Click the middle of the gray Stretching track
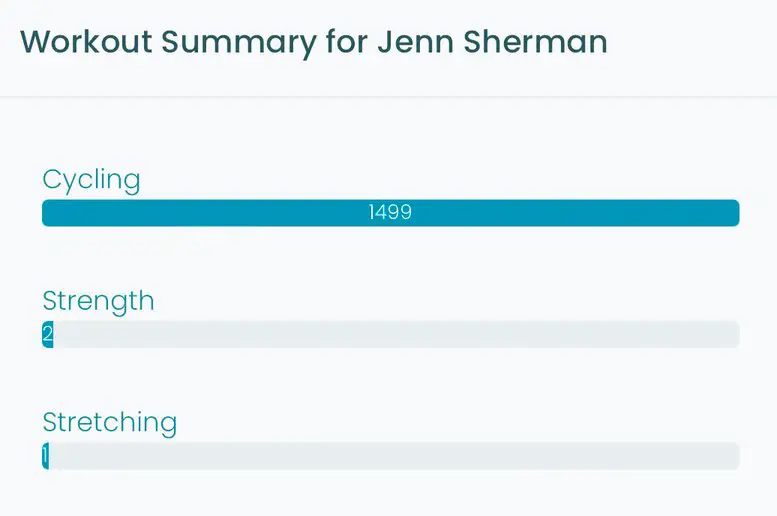777x516 pixels. tap(394, 456)
